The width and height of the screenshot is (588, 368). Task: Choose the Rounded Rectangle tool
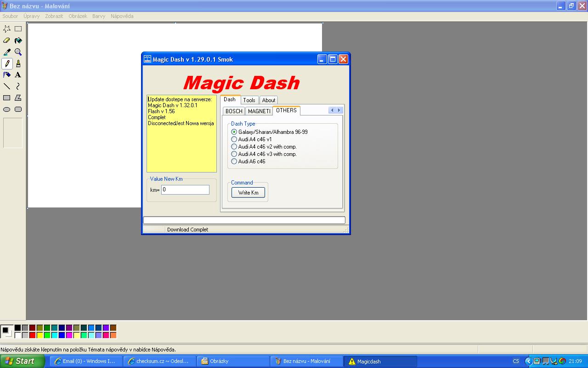[x=18, y=109]
